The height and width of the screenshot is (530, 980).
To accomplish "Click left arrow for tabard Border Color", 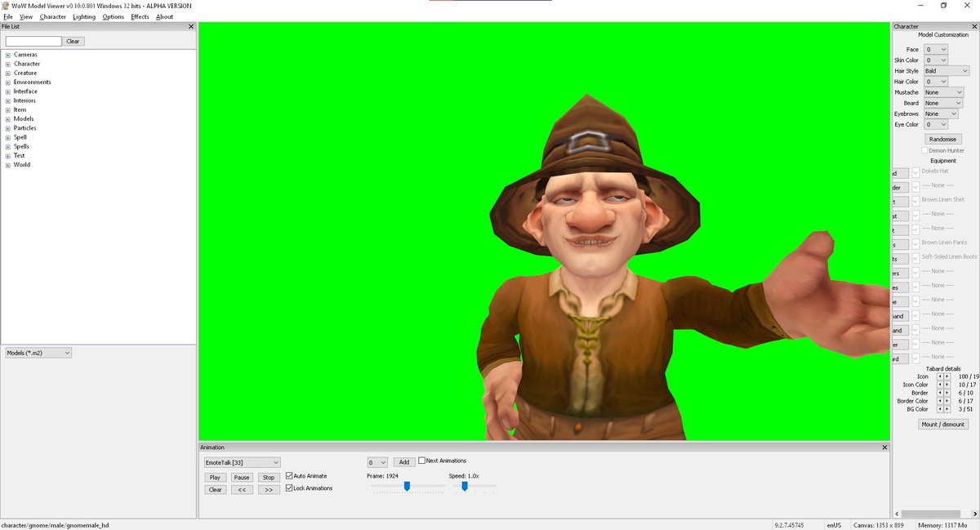I will click(x=939, y=401).
